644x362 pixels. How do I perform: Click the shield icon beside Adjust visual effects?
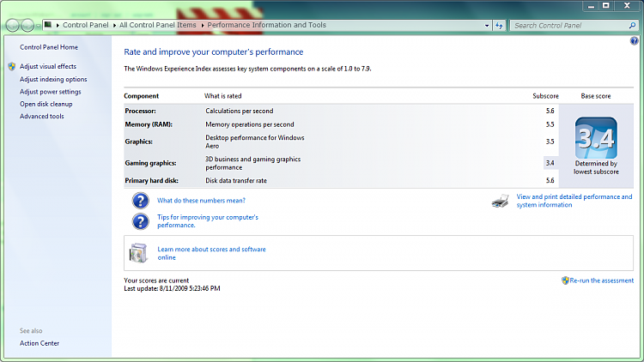[x=11, y=66]
